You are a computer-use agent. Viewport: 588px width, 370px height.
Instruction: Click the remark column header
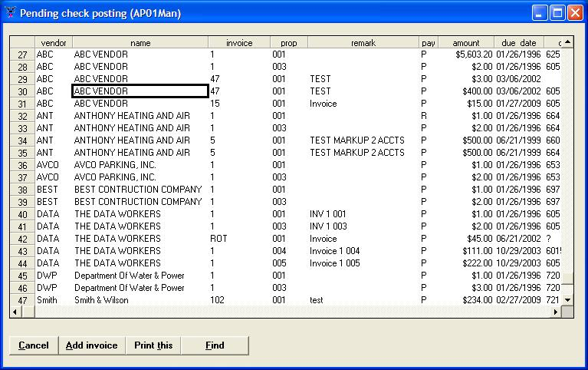(x=363, y=43)
